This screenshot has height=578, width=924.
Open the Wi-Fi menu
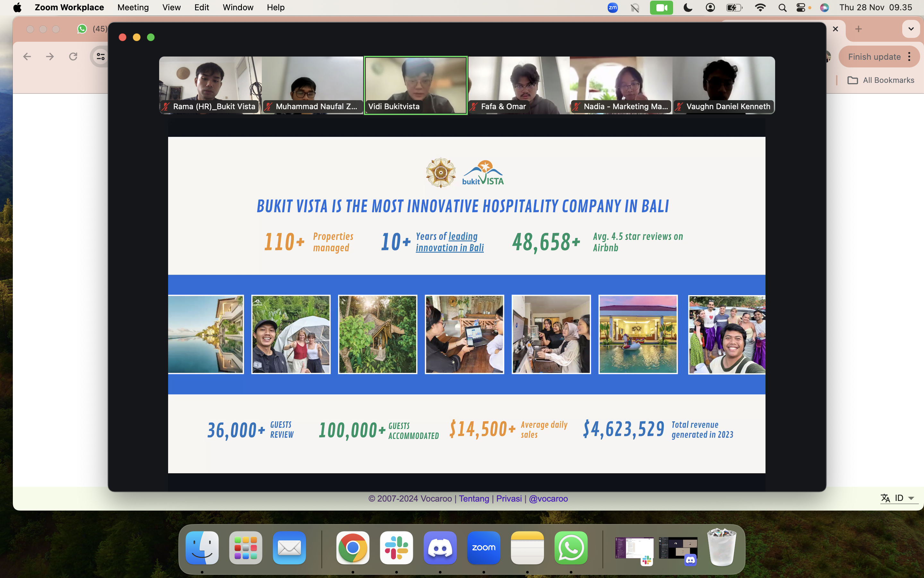[760, 8]
